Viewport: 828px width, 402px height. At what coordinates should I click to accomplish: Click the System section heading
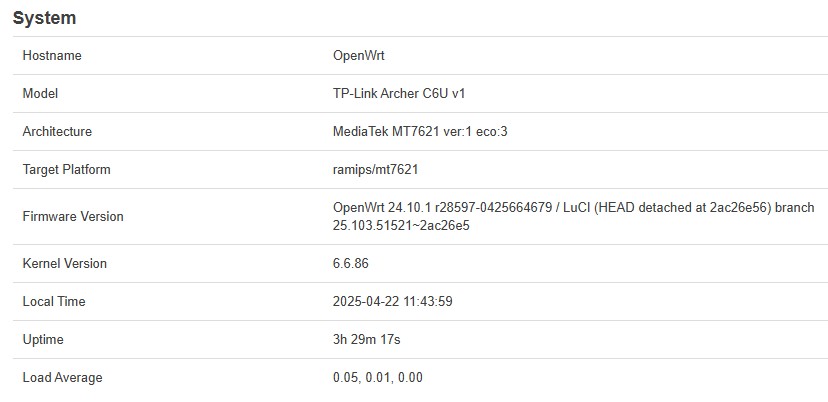[x=44, y=18]
